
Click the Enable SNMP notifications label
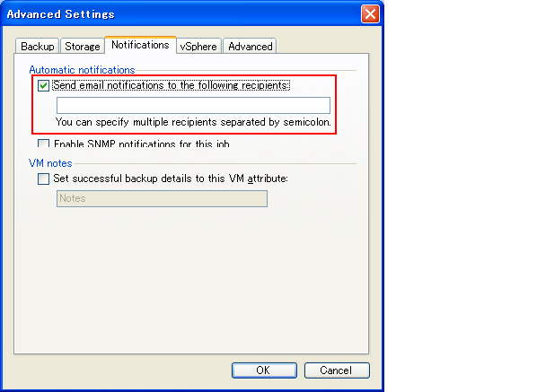tap(142, 144)
